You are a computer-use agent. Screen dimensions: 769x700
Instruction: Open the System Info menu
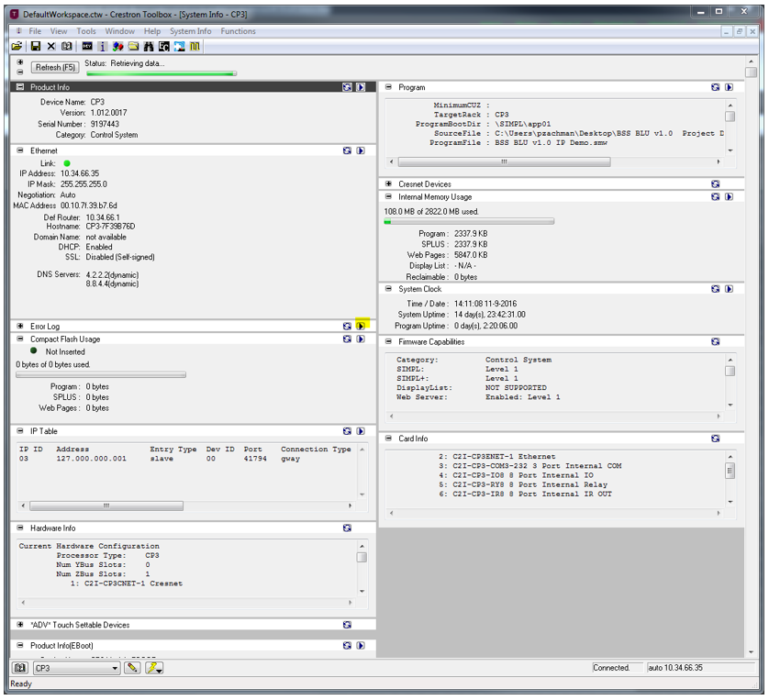tap(190, 31)
